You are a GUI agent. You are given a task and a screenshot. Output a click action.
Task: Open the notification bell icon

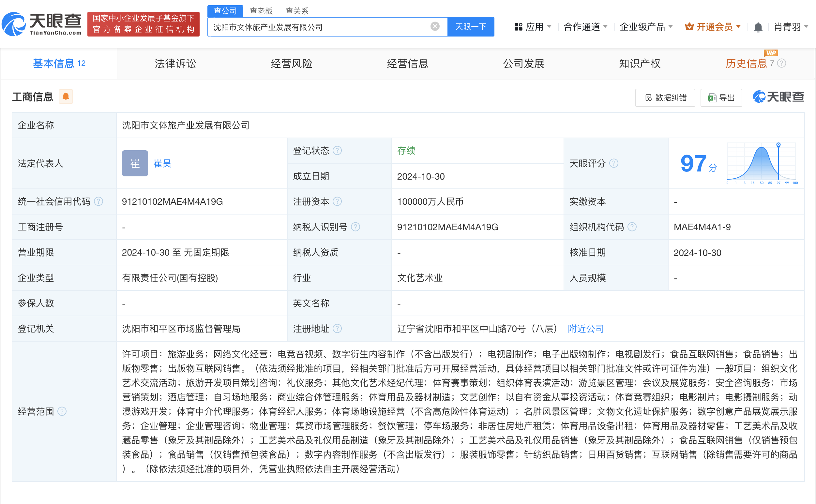click(758, 27)
